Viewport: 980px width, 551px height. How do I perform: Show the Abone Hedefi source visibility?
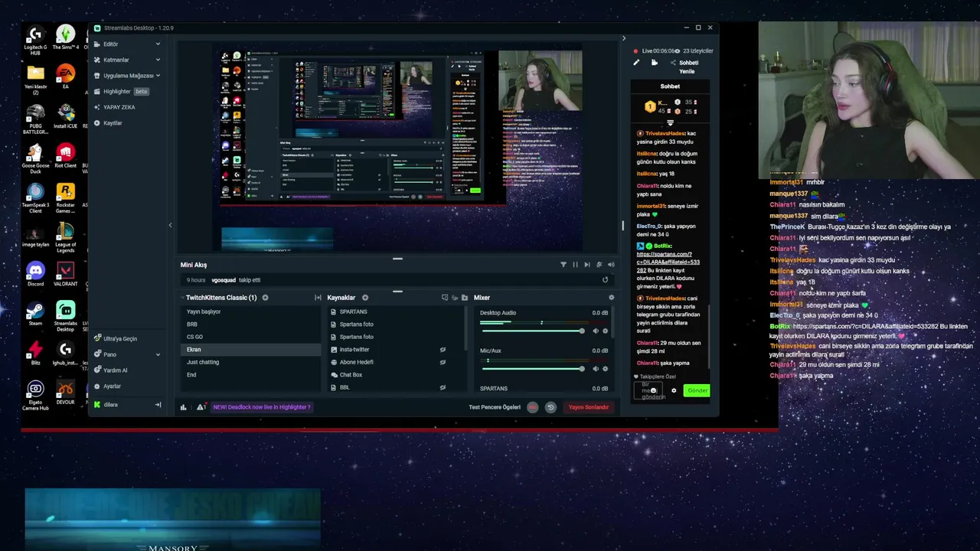pos(443,362)
